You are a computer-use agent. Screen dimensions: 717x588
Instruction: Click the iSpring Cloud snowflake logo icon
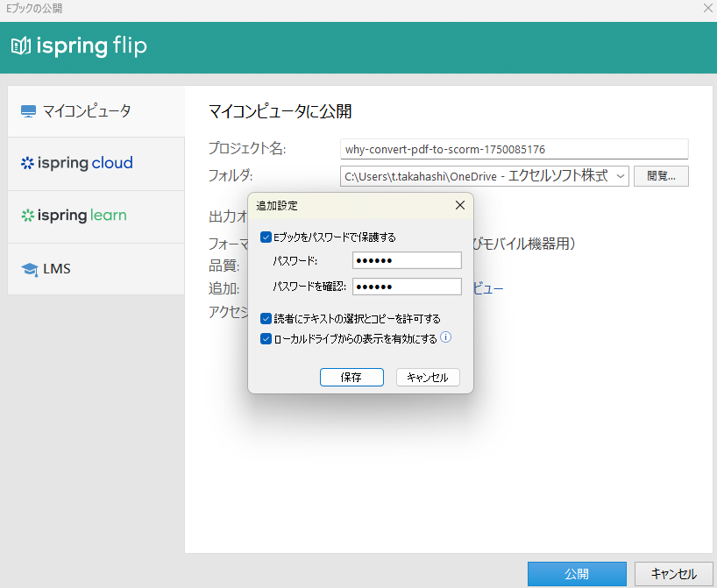pos(27,163)
